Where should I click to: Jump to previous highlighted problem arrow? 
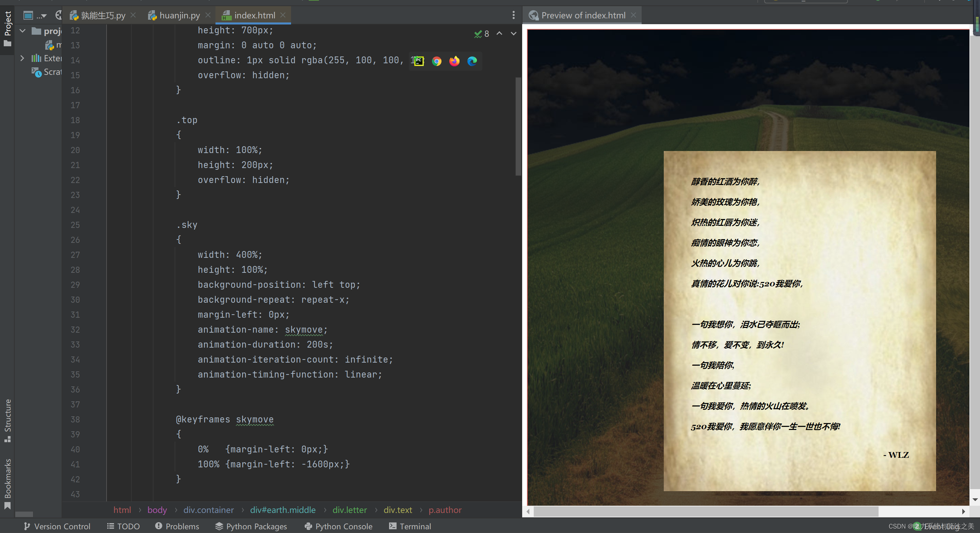pos(499,33)
